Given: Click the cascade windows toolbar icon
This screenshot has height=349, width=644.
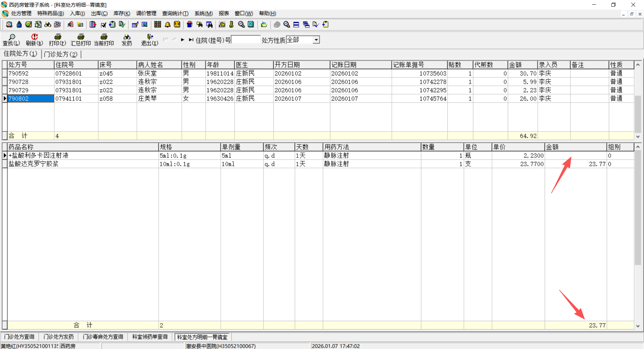Looking at the screenshot, I should click(x=306, y=24).
